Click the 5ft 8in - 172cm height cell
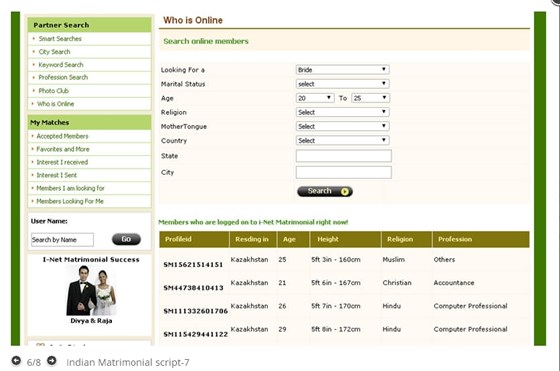 [336, 329]
